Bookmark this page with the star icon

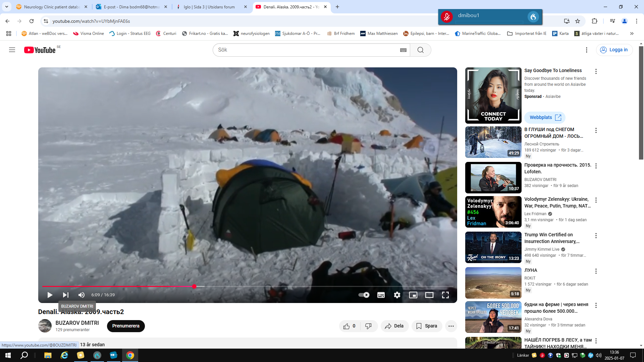click(x=578, y=21)
